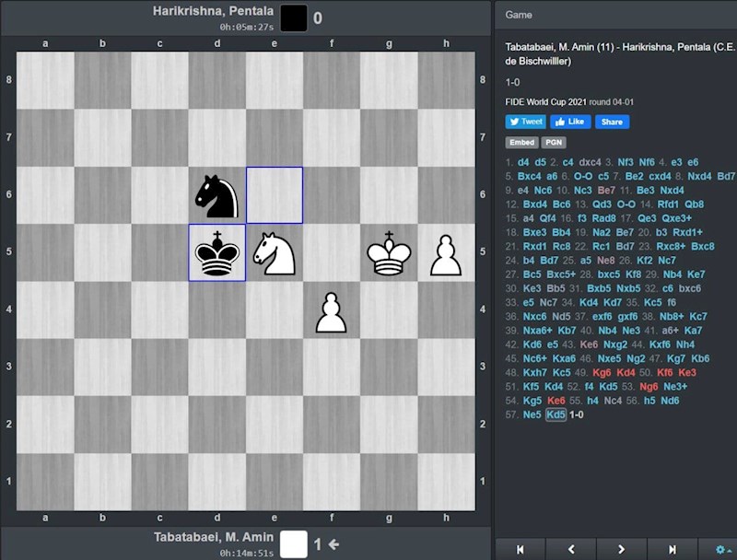Go to move 44... Nh4
The image size is (737, 560).
coord(685,344)
